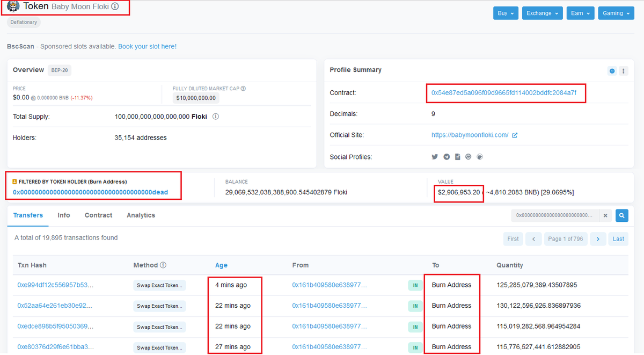Image resolution: width=644 pixels, height=355 pixels.
Task: Expand the Earn dropdown
Action: tap(580, 13)
